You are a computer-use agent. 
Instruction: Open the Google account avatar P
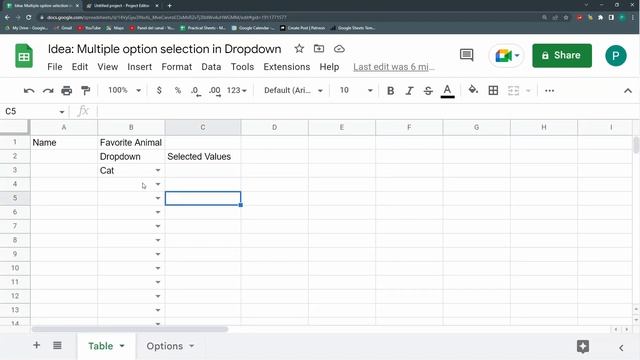(616, 55)
